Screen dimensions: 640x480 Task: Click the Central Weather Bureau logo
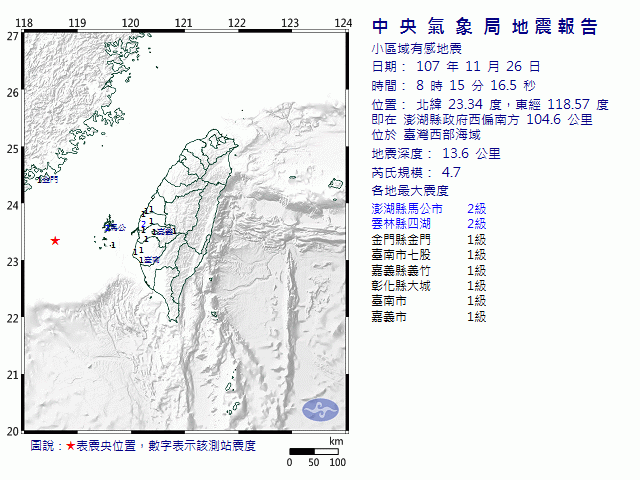pos(320,410)
